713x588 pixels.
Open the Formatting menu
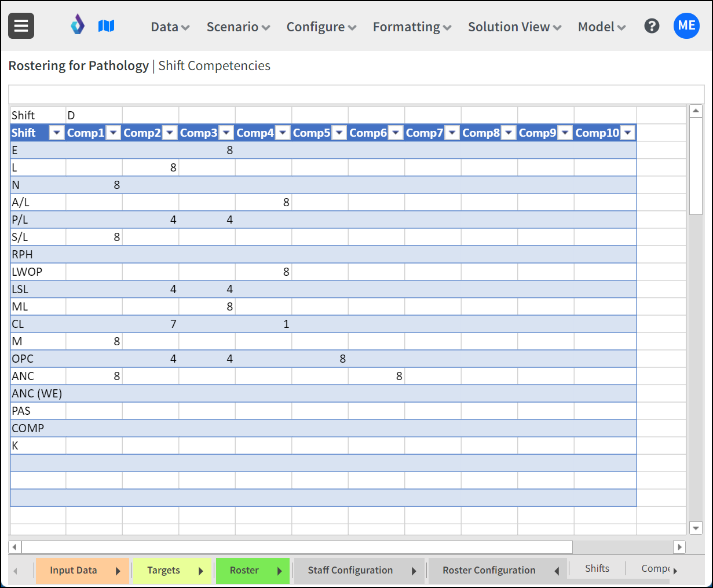click(x=412, y=27)
